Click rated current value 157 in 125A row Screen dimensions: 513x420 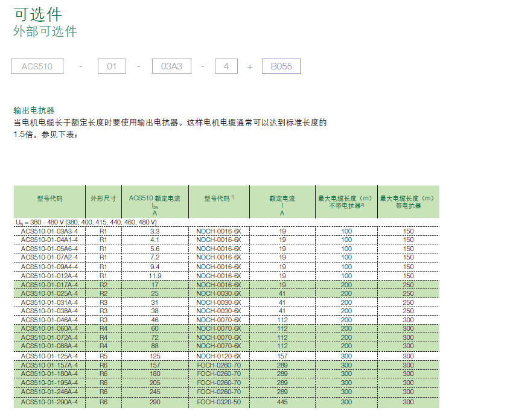pyautogui.click(x=282, y=356)
